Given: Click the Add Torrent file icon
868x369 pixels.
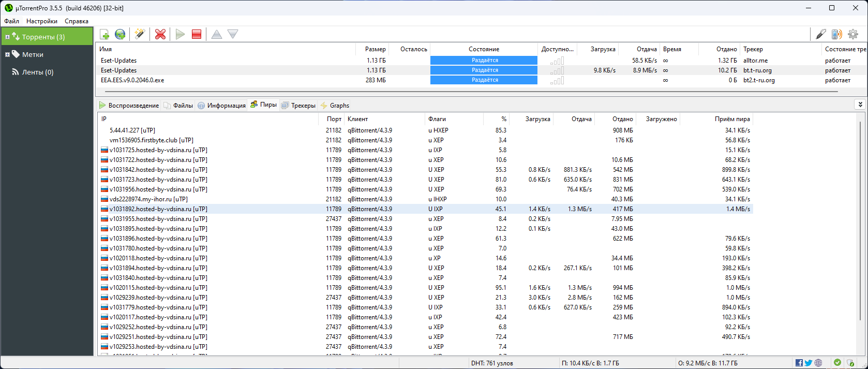Looking at the screenshot, I should [104, 34].
